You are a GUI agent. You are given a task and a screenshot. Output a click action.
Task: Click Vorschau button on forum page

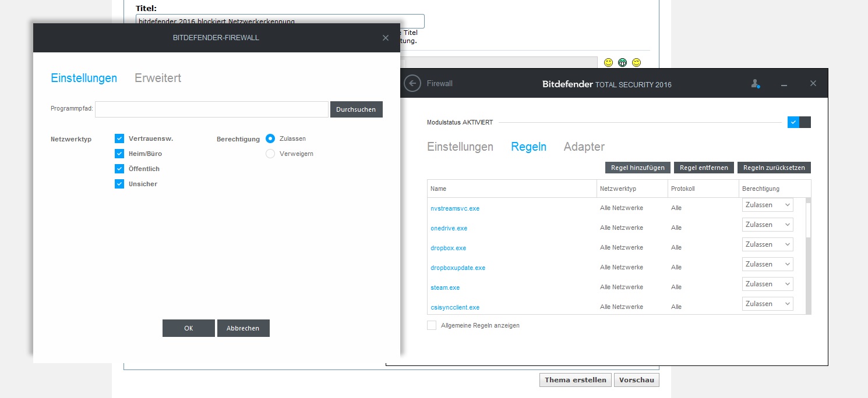tap(637, 380)
